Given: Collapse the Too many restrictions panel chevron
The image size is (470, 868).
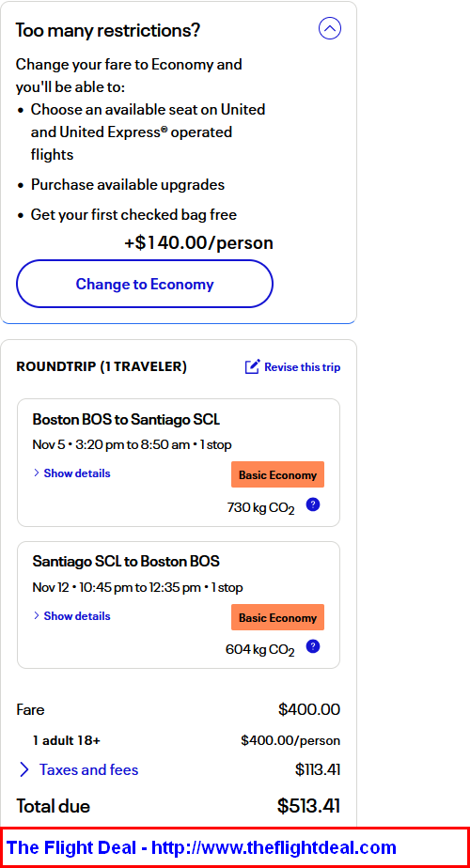Looking at the screenshot, I should (330, 27).
